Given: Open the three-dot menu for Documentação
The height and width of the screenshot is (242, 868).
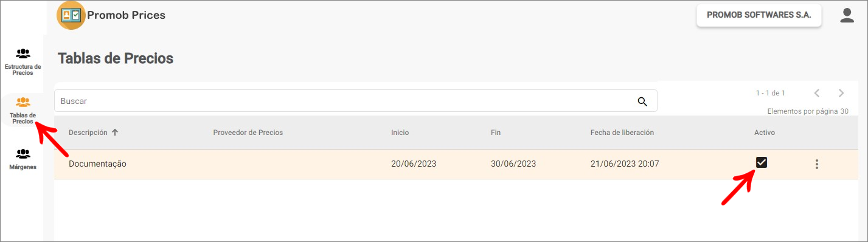Looking at the screenshot, I should (817, 164).
